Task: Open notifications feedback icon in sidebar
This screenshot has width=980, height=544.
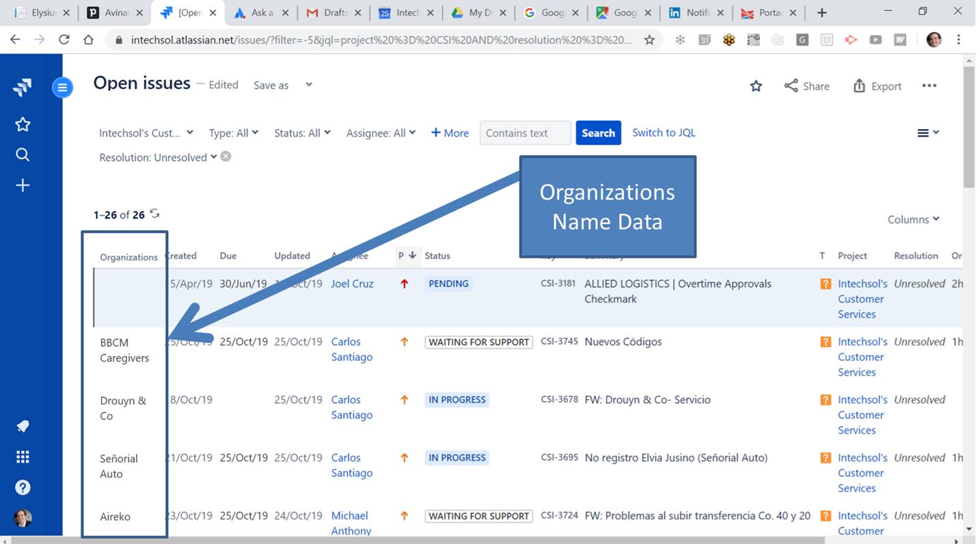Action: [23, 426]
